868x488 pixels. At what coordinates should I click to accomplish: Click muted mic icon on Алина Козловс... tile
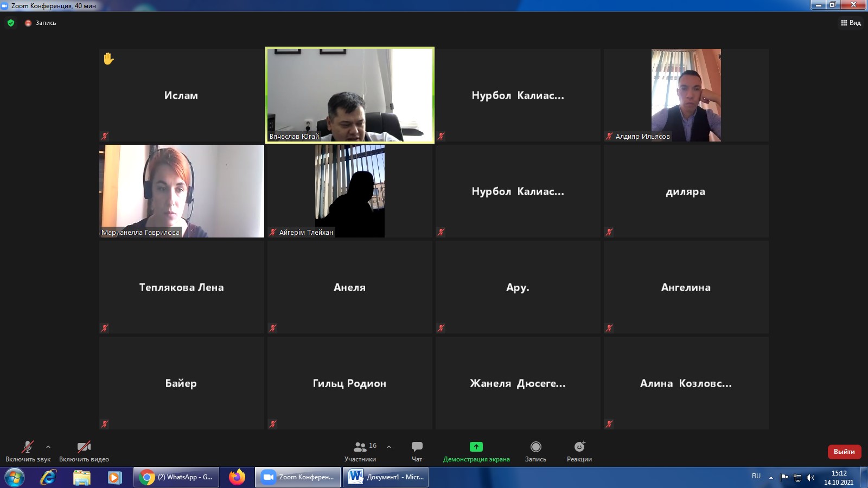(x=609, y=424)
